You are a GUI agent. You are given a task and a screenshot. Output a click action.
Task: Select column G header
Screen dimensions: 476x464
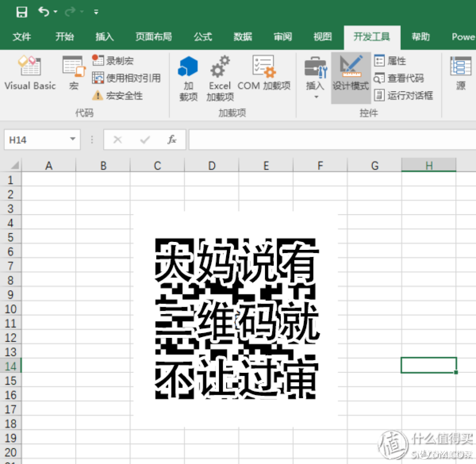point(375,166)
